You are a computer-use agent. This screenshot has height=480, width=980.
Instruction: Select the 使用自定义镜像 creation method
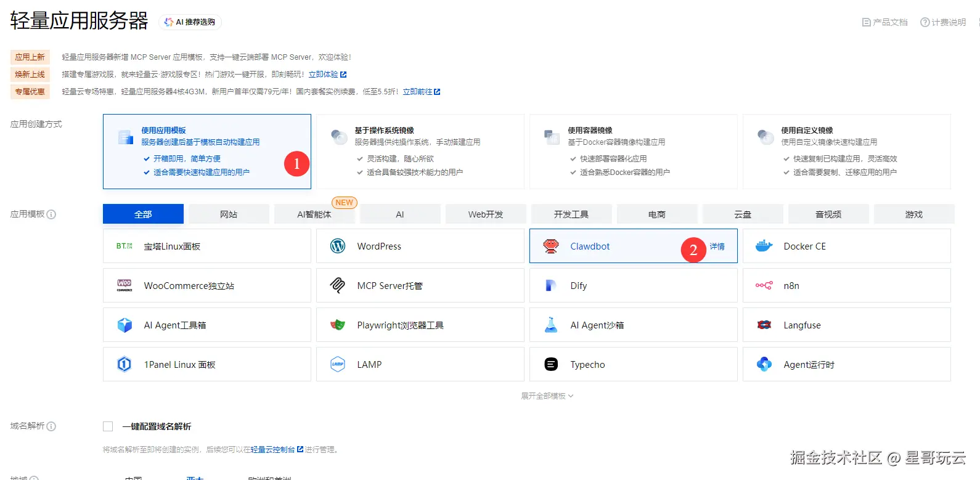(x=847, y=152)
